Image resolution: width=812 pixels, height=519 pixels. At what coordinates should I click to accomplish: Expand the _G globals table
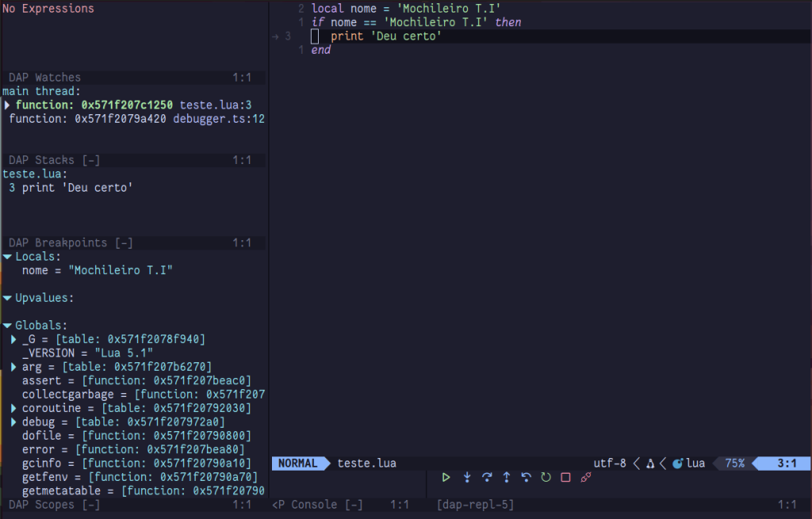pyautogui.click(x=14, y=339)
